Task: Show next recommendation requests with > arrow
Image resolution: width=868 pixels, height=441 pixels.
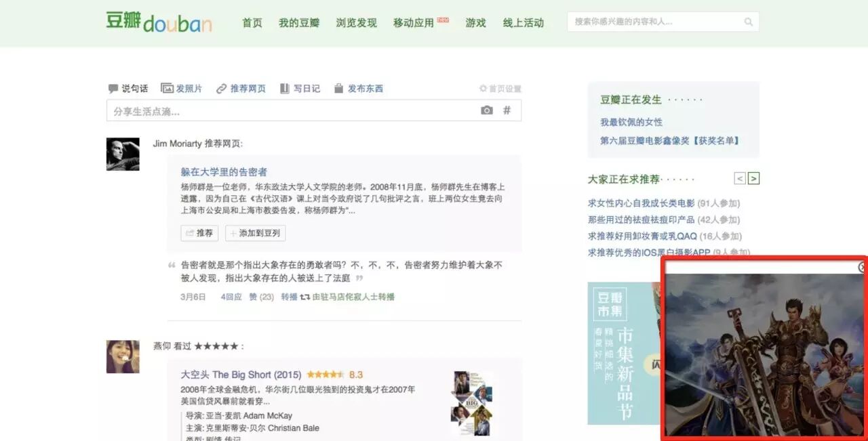Action: [x=754, y=179]
